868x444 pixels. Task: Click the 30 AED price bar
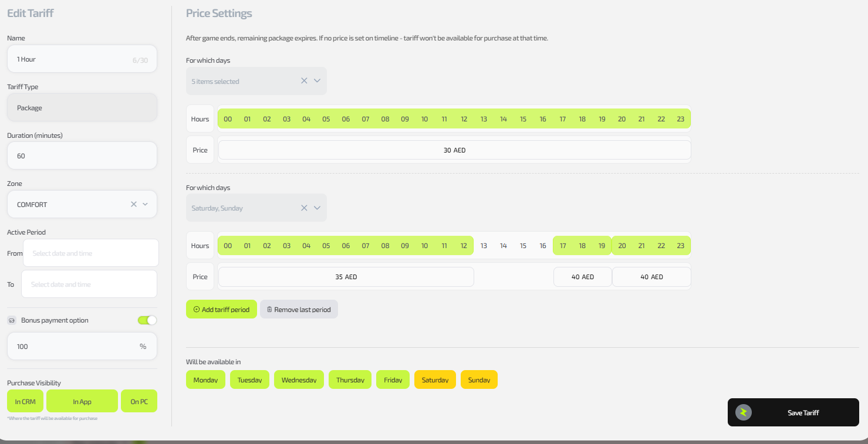click(454, 150)
